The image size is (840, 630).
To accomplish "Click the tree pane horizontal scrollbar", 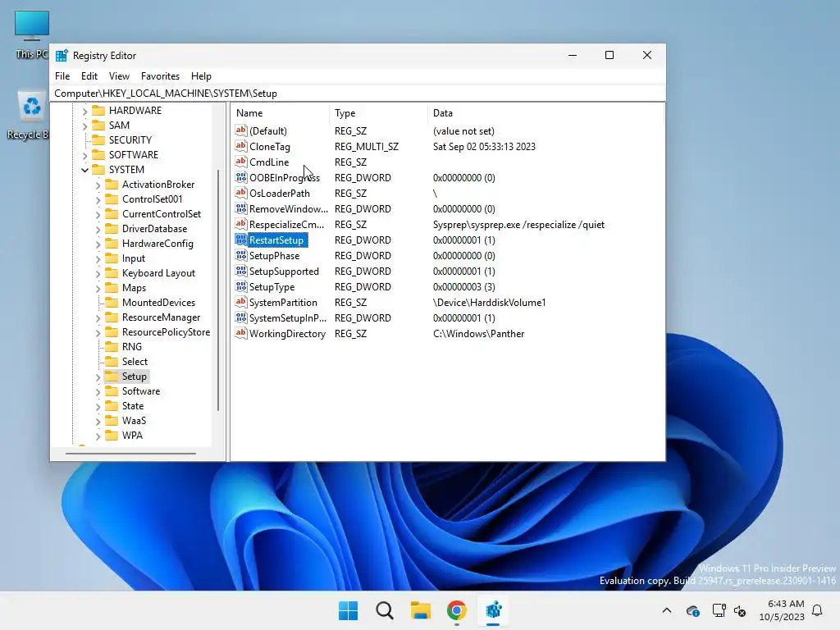I will 130,454.
